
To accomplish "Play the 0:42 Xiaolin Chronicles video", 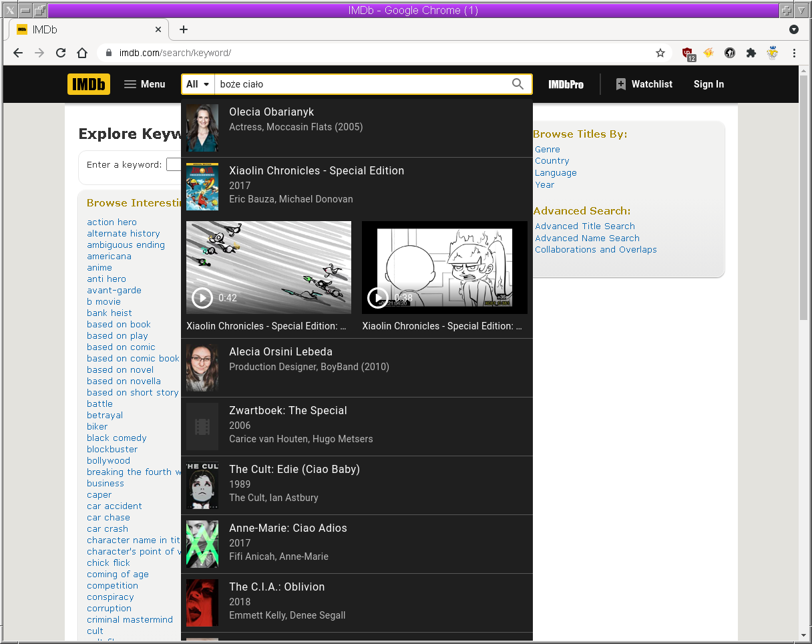I will 268,267.
